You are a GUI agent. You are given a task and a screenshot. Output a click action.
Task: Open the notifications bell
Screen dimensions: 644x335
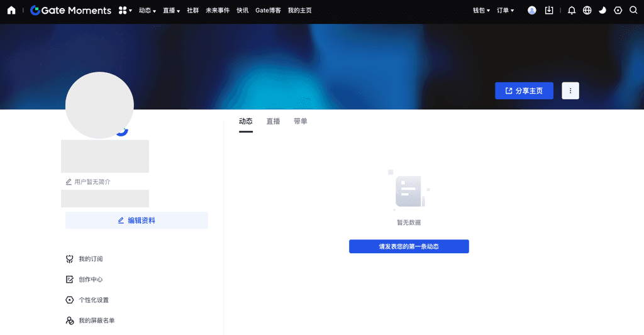[x=571, y=11]
